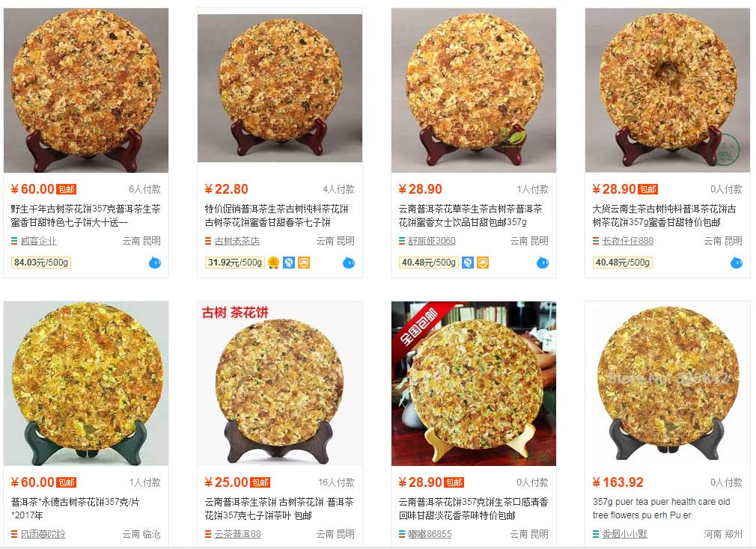Click the orange guarantee badge beside 40.48元/500g under 舒丽娅3060
The height and width of the screenshot is (549, 756).
483,263
